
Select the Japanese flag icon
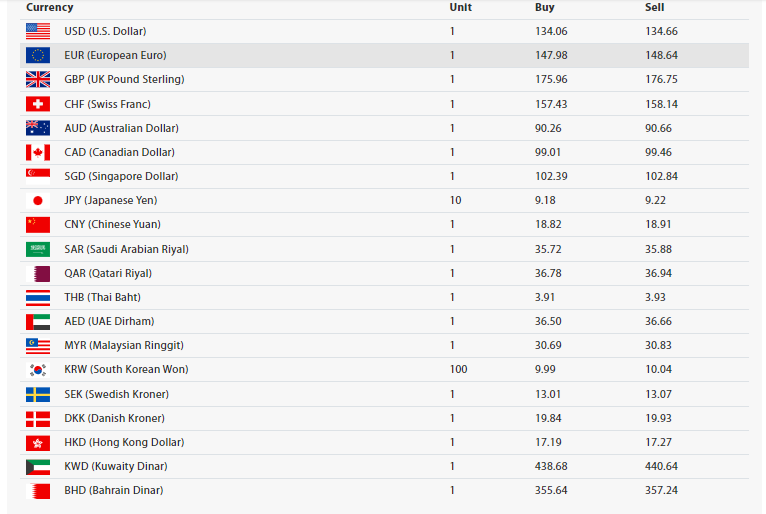[38, 200]
